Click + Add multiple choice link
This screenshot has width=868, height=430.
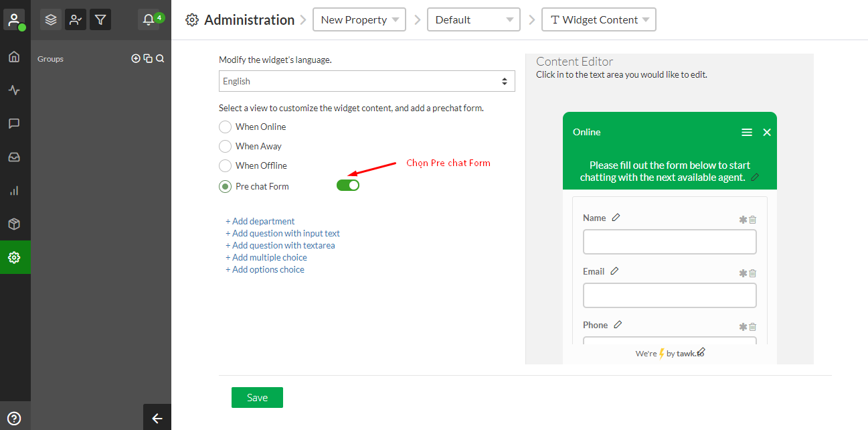click(266, 257)
